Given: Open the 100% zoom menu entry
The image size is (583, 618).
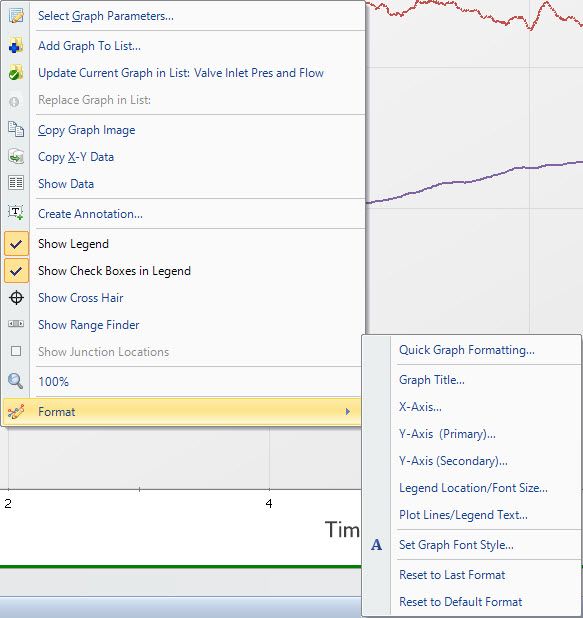Looking at the screenshot, I should click(54, 382).
